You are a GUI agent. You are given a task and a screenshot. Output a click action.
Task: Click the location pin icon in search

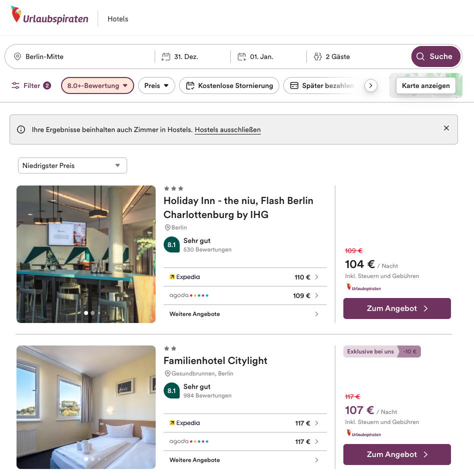point(18,57)
